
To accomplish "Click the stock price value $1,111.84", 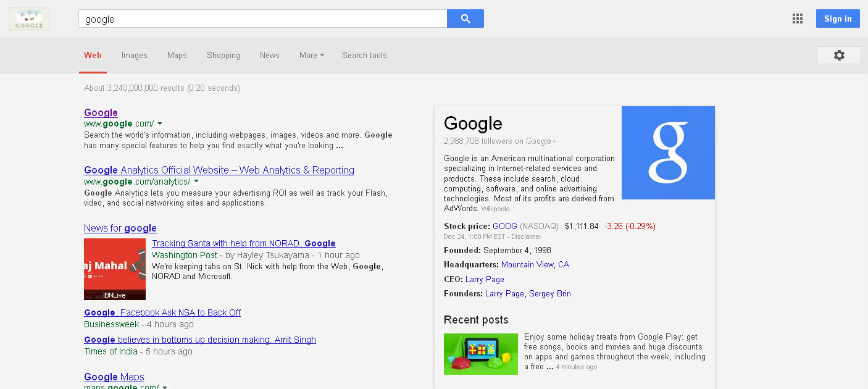I will 582,226.
